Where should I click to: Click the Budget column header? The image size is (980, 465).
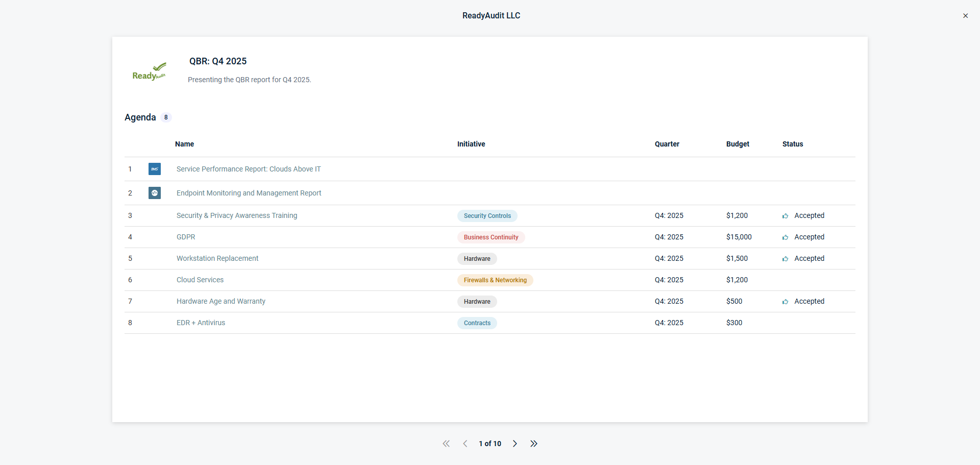[738, 144]
